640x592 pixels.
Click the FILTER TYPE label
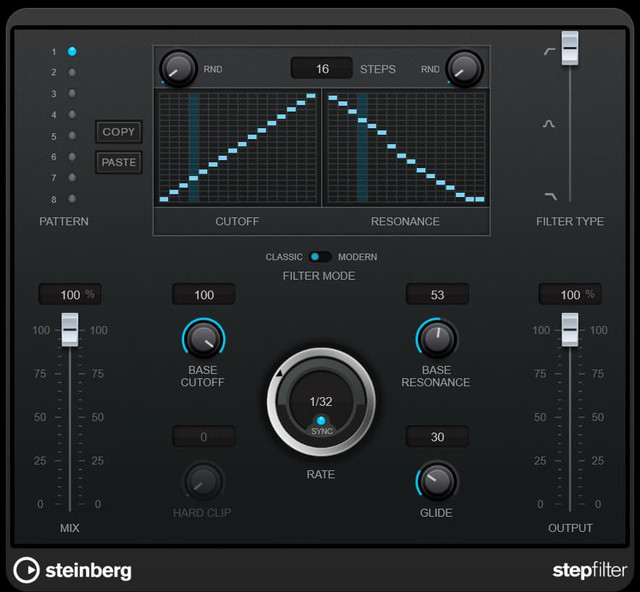[570, 221]
